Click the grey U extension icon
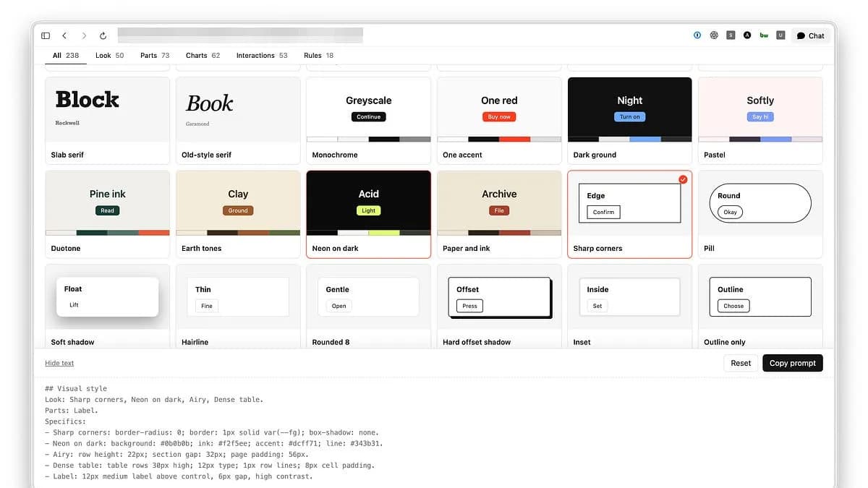The image size is (868, 488). click(780, 35)
